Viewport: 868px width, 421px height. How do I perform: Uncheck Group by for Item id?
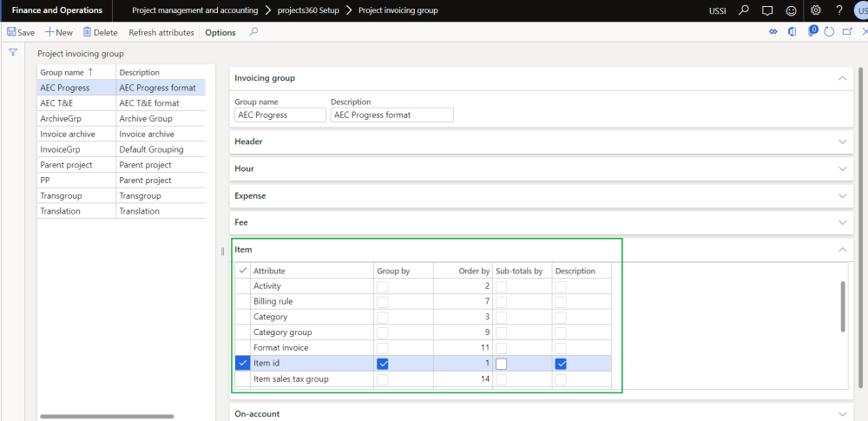[383, 364]
